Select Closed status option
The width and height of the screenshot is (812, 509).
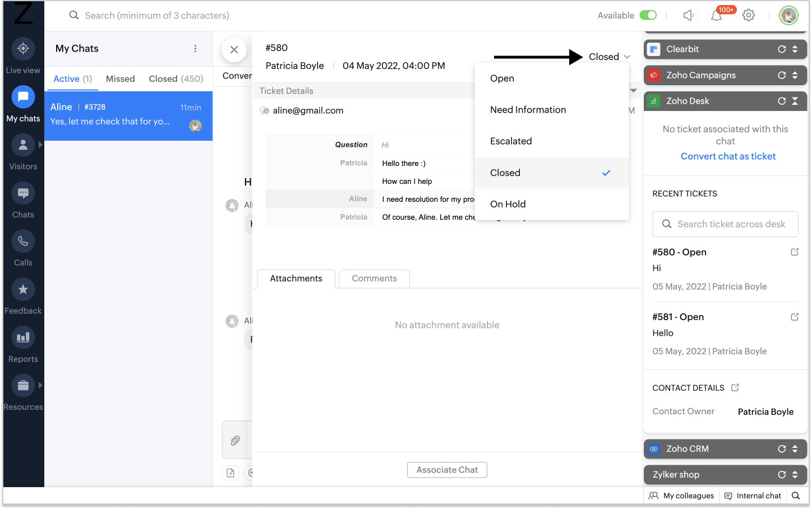click(552, 173)
